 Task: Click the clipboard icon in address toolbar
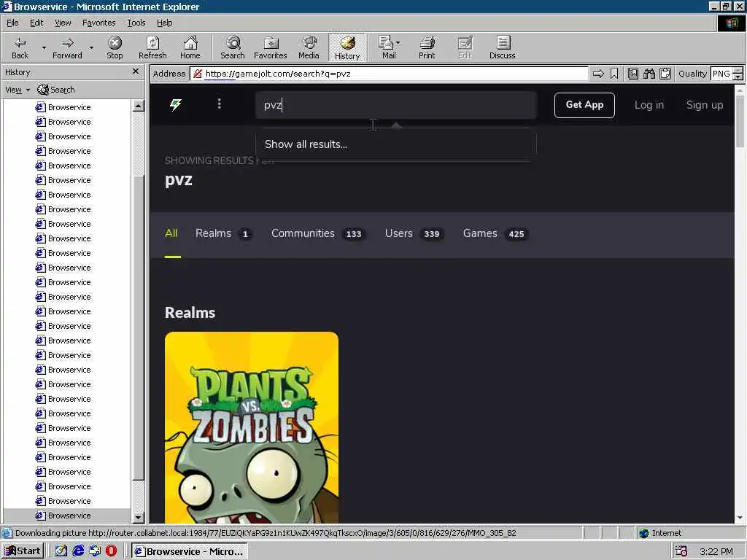[665, 74]
